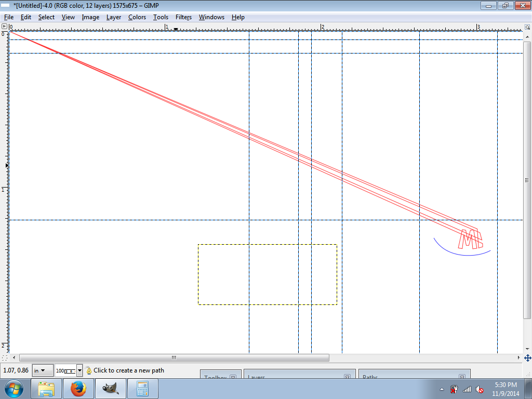Image resolution: width=532 pixels, height=399 pixels.
Task: Click the GIMP Wilber icon in taskbar
Action: 110,389
